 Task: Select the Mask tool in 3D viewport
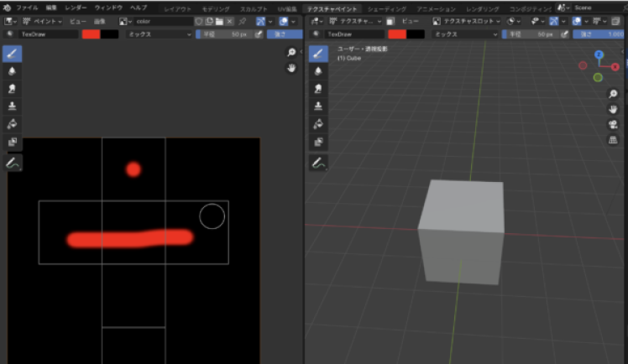coord(319,142)
